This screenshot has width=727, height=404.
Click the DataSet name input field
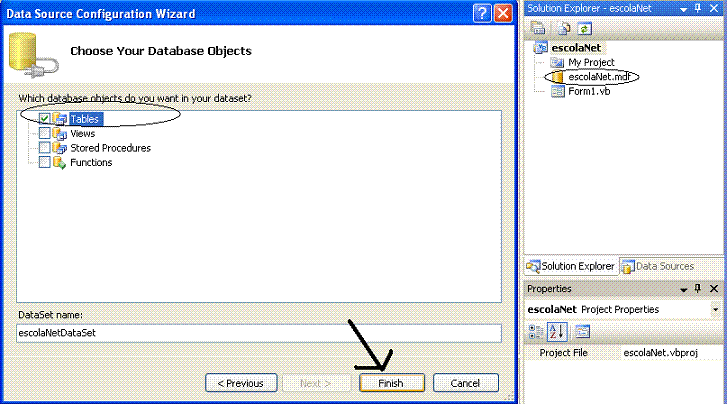click(259, 333)
